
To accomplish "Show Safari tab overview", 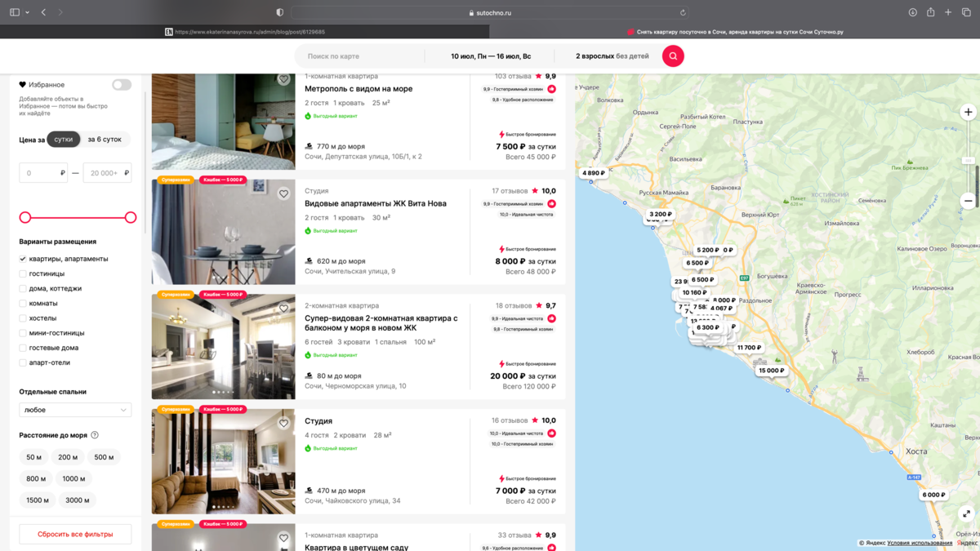I will coord(966,12).
